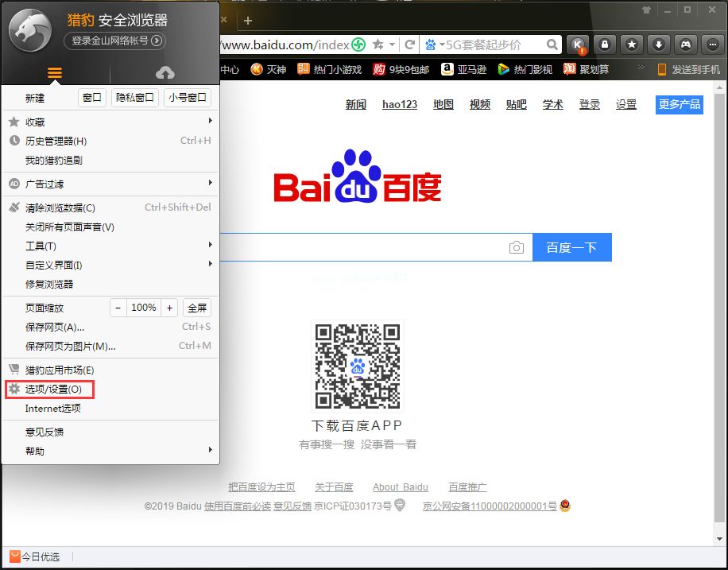Click the camera icon in Baidu's search box
The image size is (728, 570).
(x=517, y=247)
